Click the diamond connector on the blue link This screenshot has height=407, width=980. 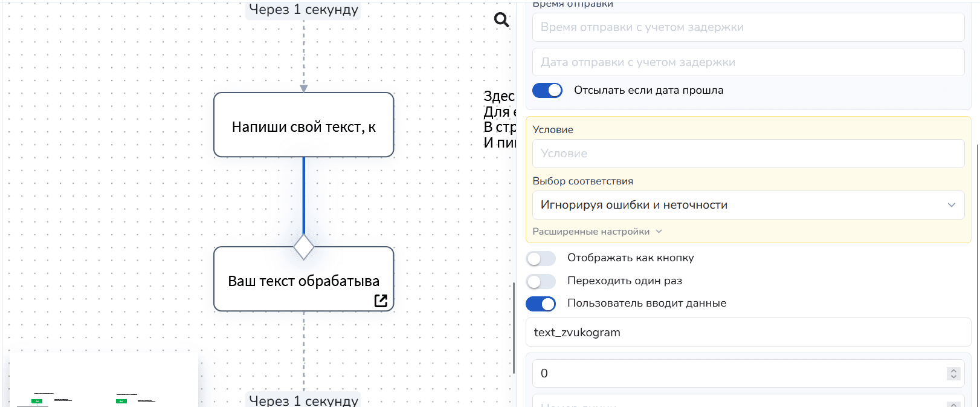click(303, 247)
